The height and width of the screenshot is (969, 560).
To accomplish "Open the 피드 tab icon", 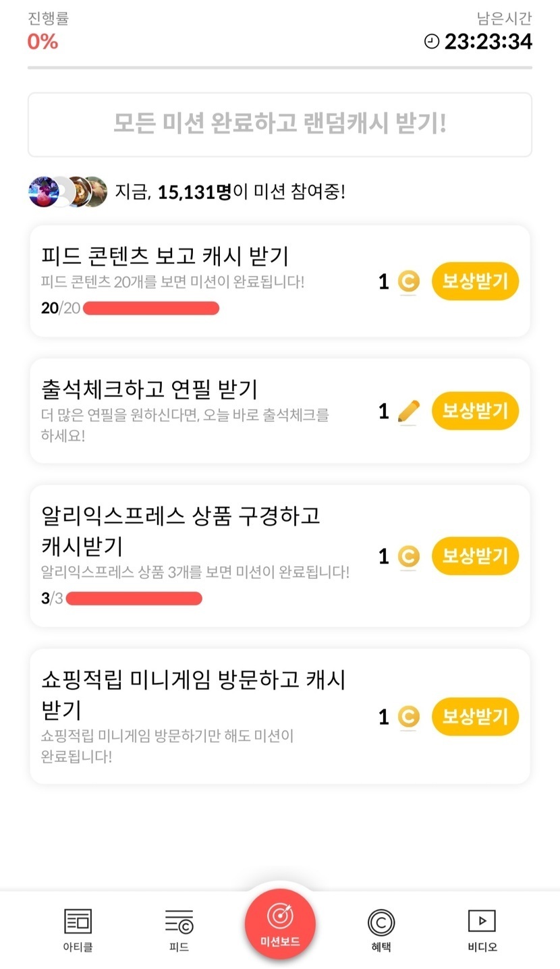I will [x=179, y=921].
